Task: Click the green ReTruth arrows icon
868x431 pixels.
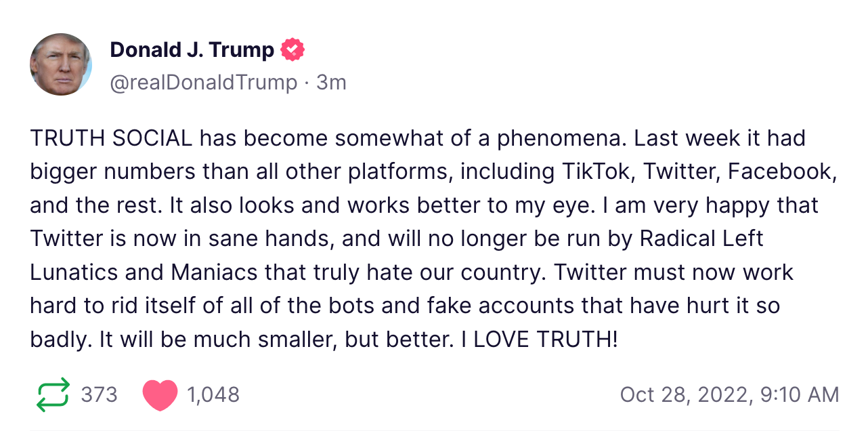Action: 53,394
